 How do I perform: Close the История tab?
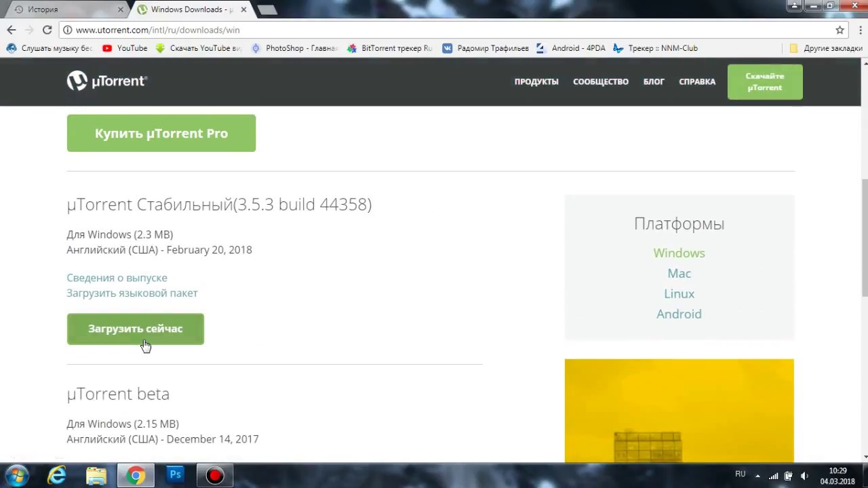pyautogui.click(x=121, y=9)
